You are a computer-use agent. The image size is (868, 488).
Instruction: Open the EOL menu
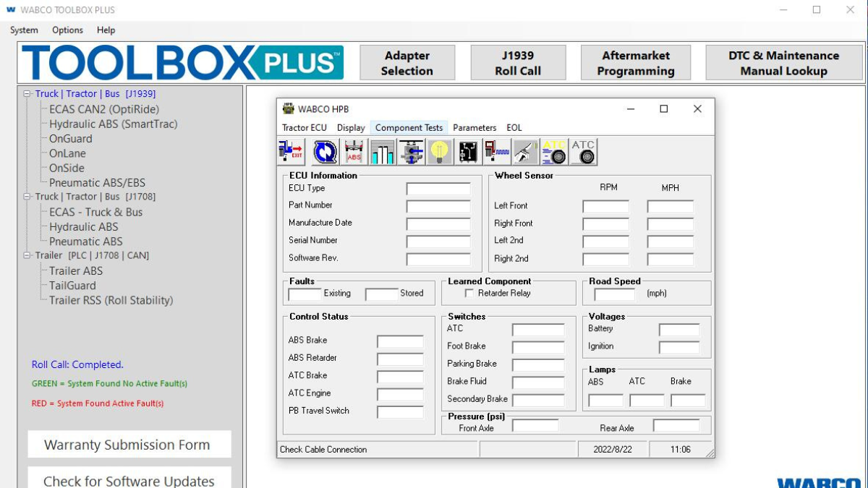(x=514, y=128)
